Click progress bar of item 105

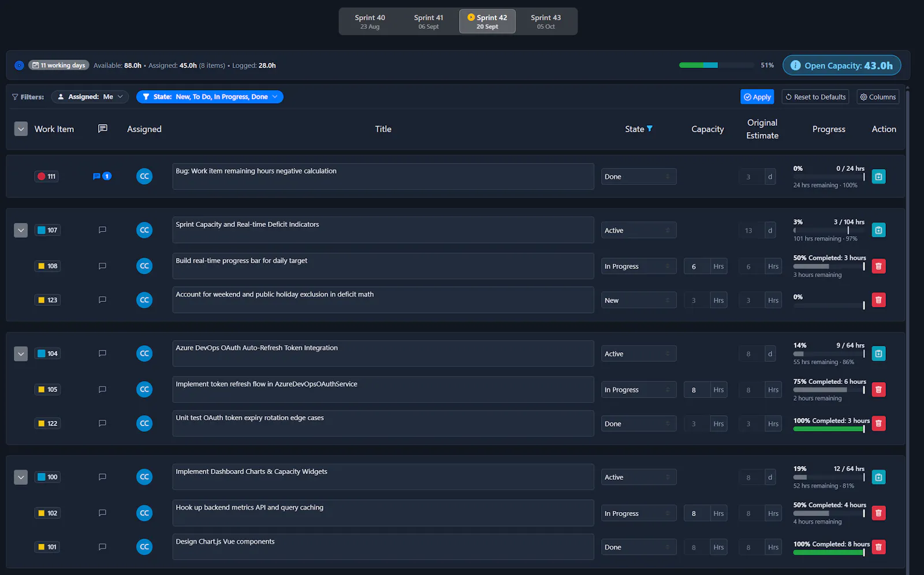(x=829, y=390)
